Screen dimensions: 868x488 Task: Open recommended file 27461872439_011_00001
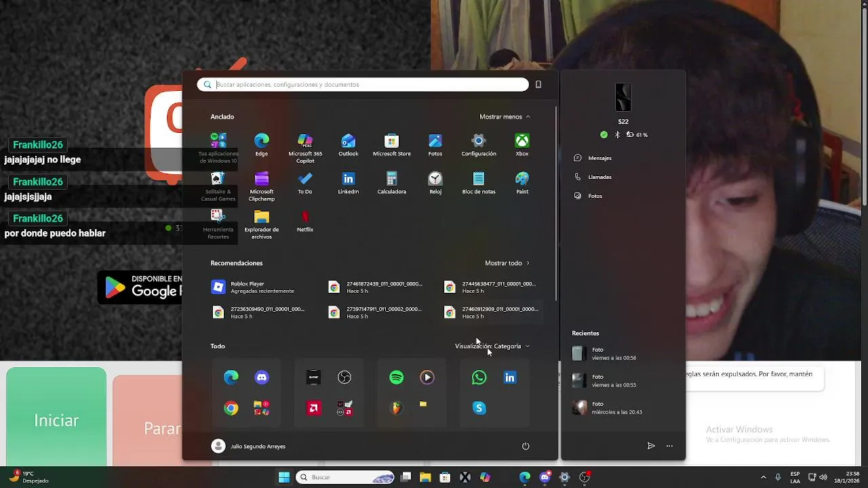377,287
